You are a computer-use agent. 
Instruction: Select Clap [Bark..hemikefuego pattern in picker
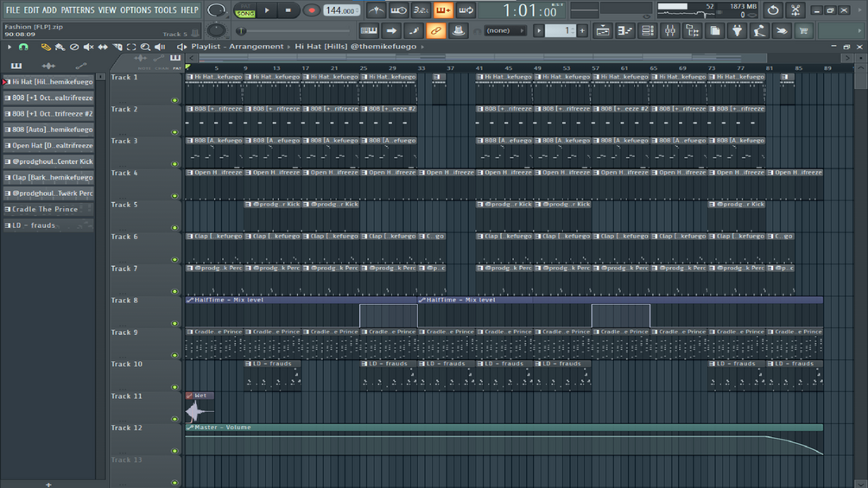[x=48, y=178]
